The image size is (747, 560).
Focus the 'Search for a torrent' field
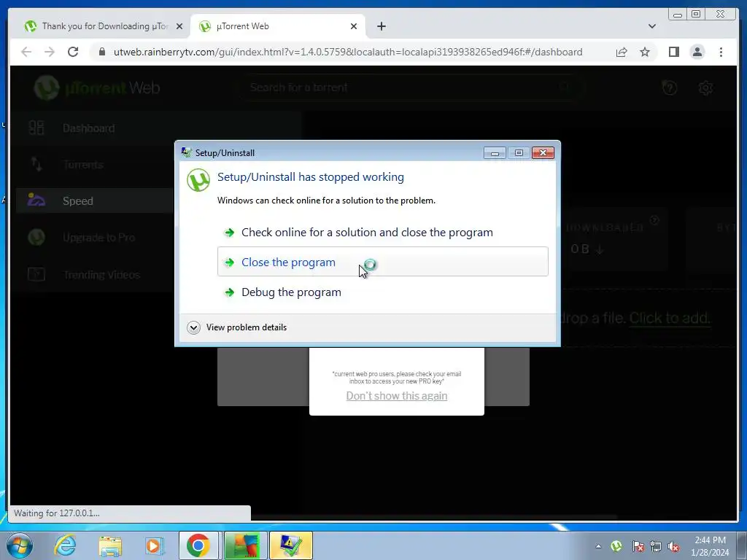(x=410, y=87)
